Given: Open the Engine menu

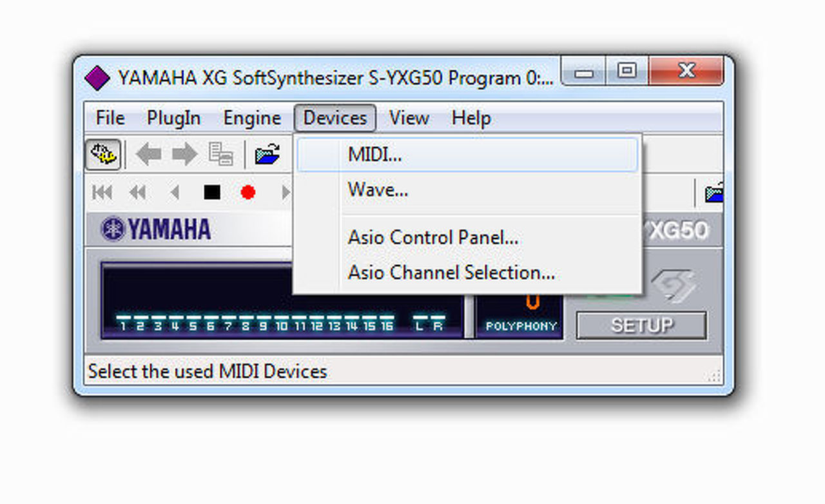Looking at the screenshot, I should tap(252, 118).
